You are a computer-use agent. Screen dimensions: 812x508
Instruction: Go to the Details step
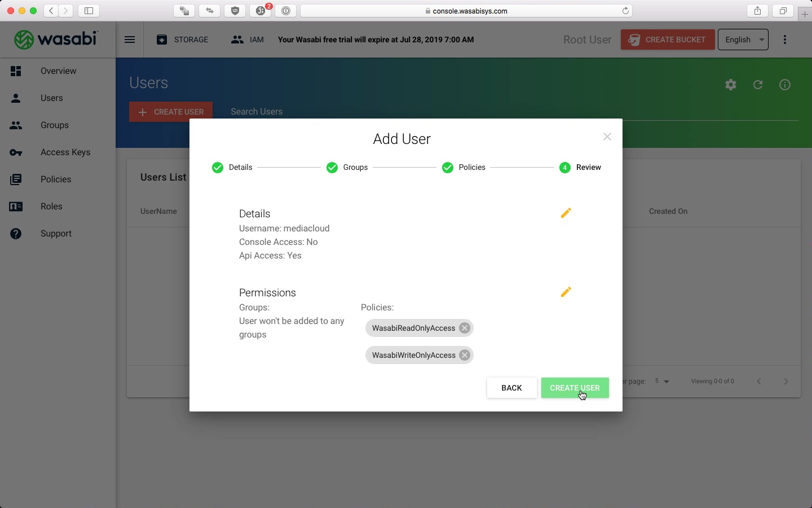[232, 168]
